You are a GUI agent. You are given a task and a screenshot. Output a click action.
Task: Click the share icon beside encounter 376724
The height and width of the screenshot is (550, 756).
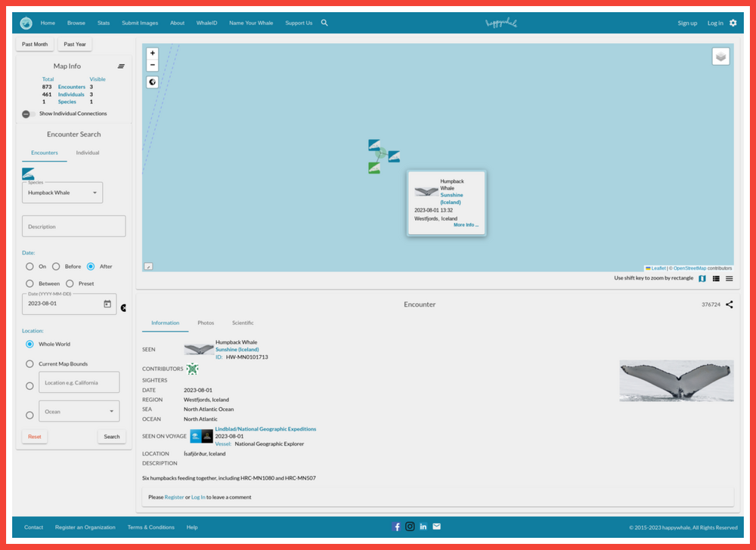pos(730,304)
